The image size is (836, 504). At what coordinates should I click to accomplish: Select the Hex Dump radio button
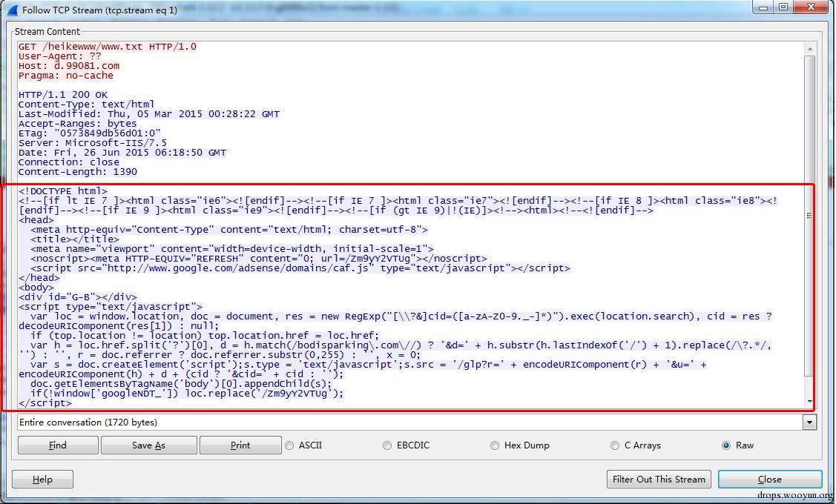click(495, 445)
